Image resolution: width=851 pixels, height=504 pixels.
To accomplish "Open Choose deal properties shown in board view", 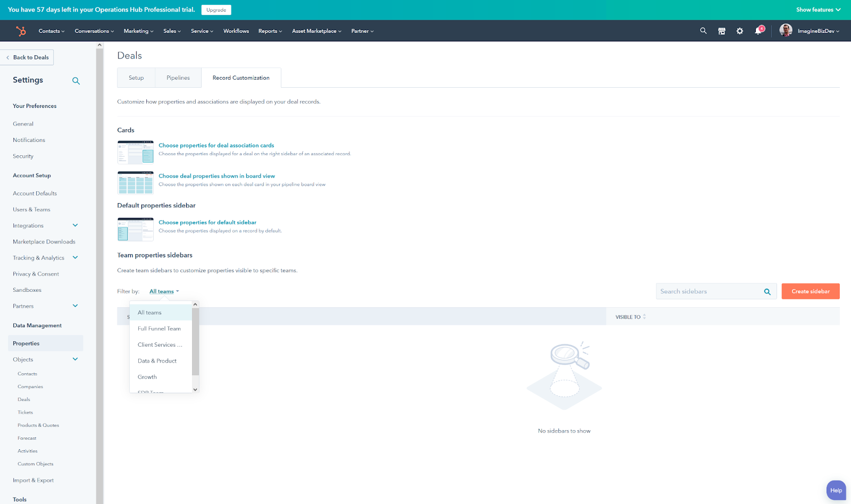I will point(217,176).
